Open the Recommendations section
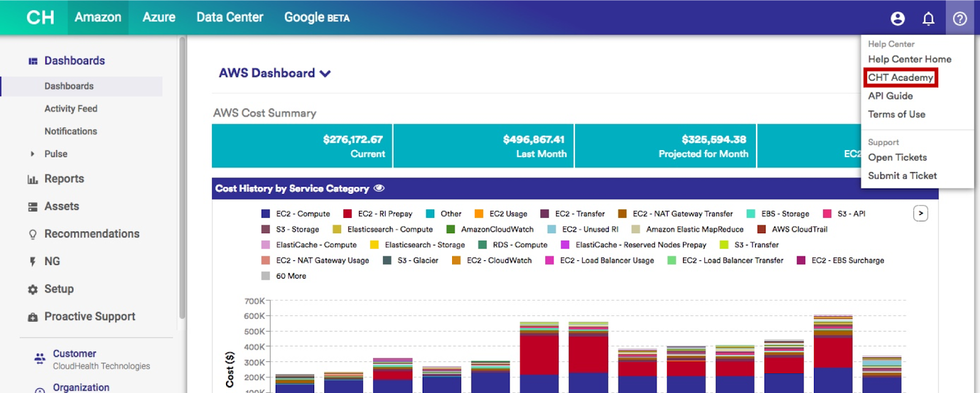Viewport: 980px width, 393px height. tap(92, 234)
